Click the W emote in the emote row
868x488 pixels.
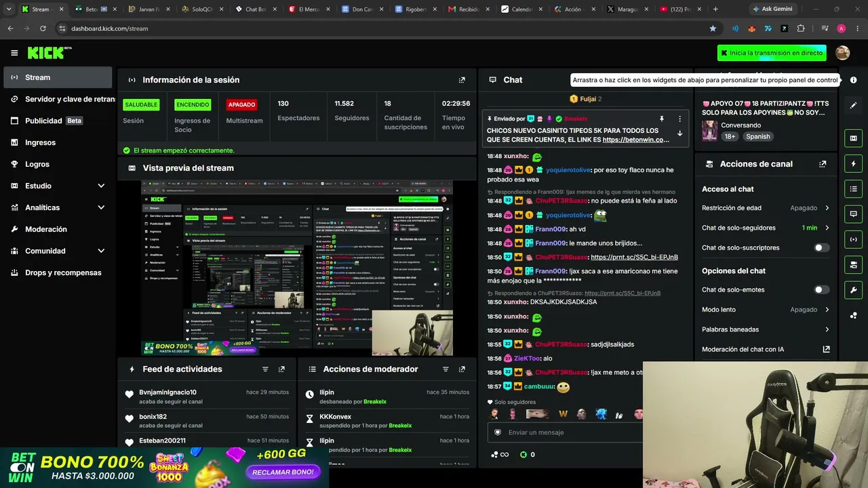coord(563,413)
